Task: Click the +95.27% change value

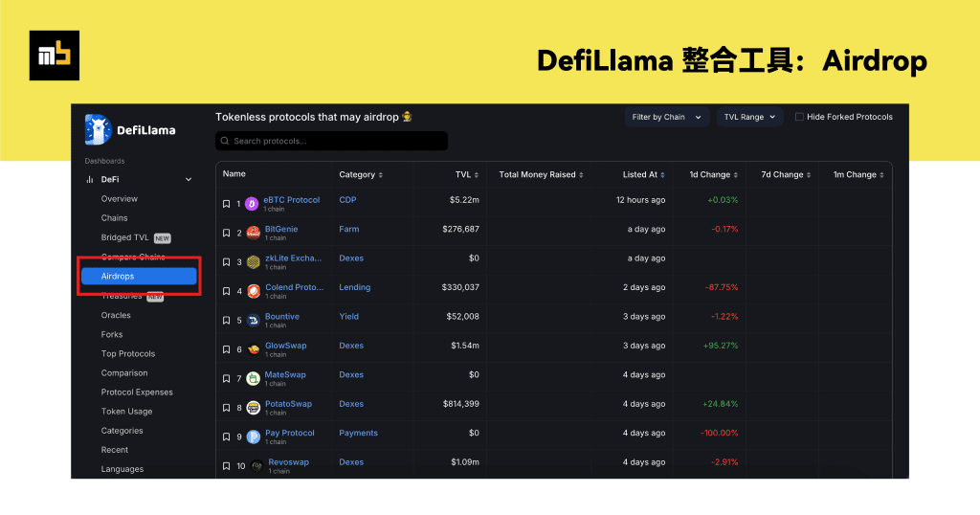Action: point(721,346)
